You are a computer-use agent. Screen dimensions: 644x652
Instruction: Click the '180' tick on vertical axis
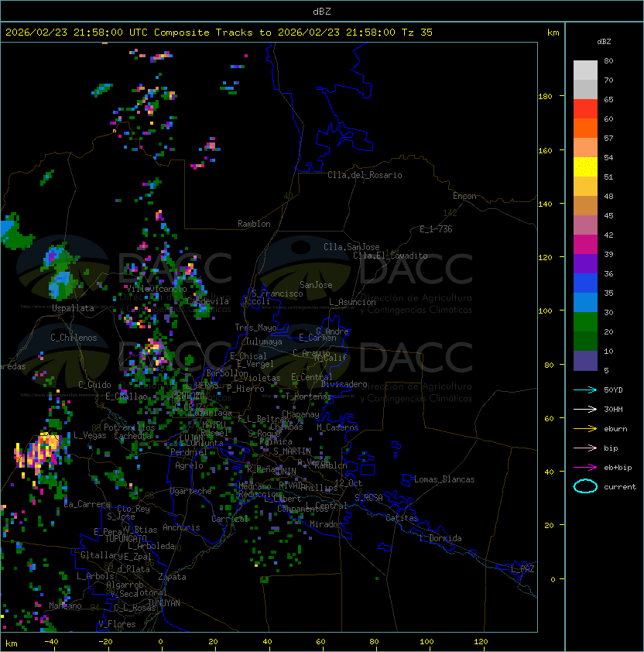click(545, 97)
